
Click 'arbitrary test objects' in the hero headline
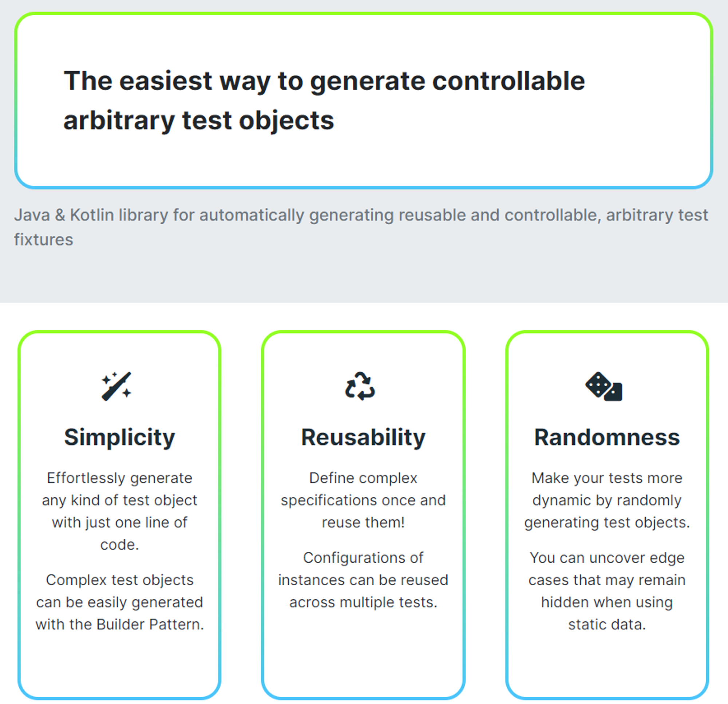coord(199,121)
